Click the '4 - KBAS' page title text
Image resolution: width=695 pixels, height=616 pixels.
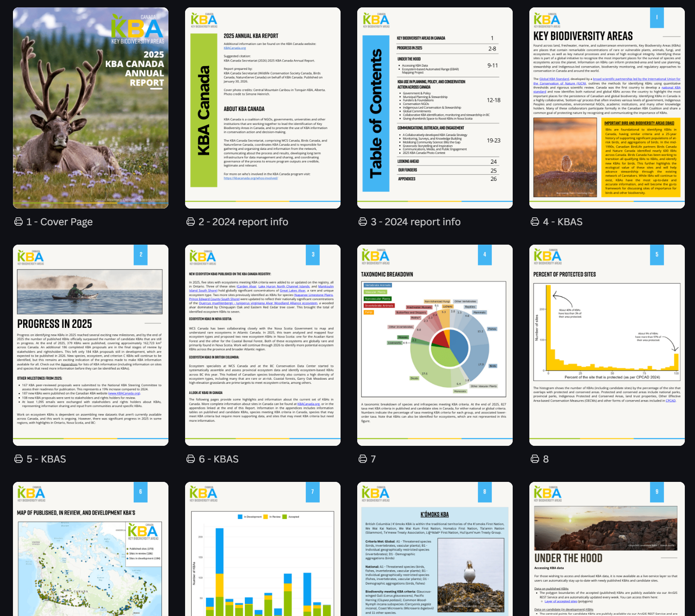(563, 222)
